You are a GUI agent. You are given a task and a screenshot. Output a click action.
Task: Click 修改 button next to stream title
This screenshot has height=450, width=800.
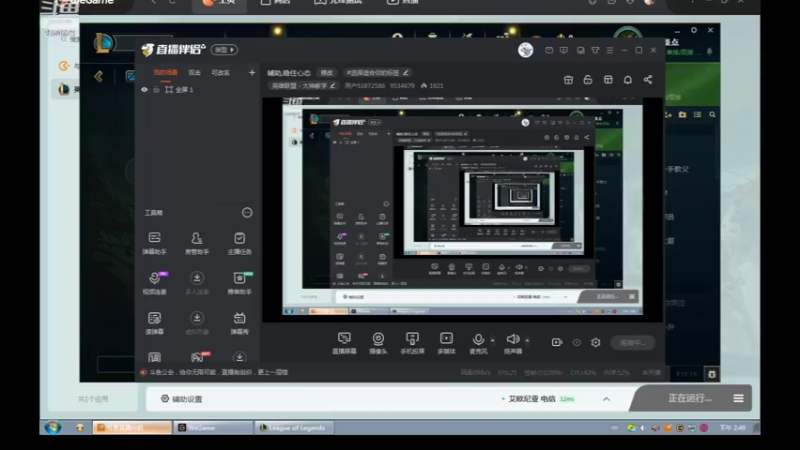(327, 73)
